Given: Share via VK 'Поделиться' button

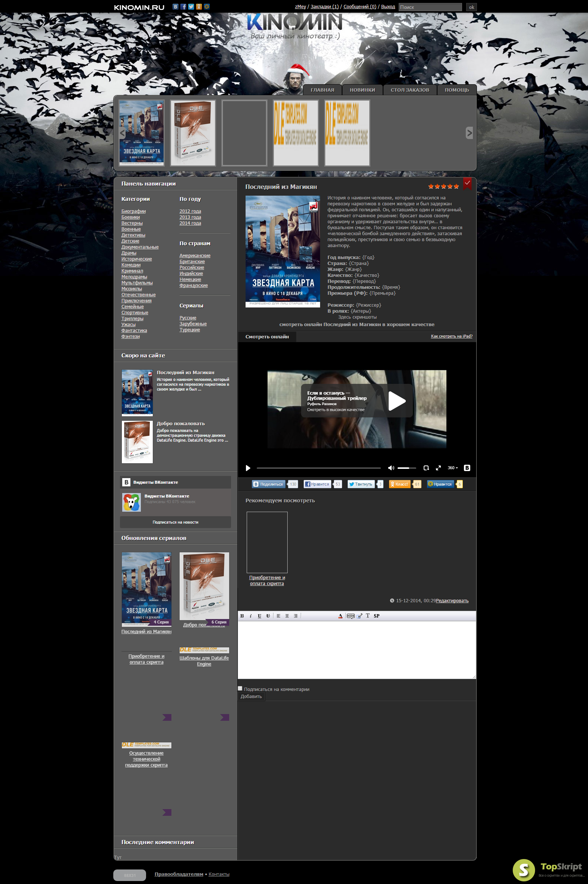Looking at the screenshot, I should [x=269, y=484].
